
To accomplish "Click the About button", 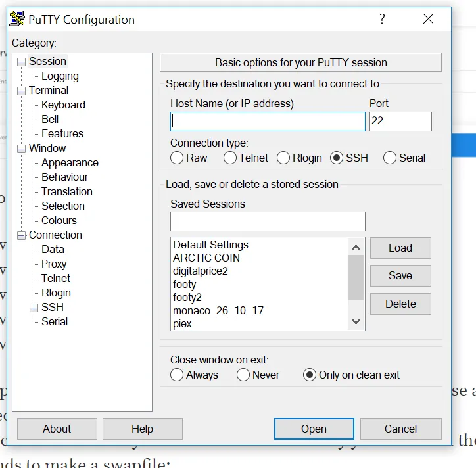I will click(x=57, y=429).
